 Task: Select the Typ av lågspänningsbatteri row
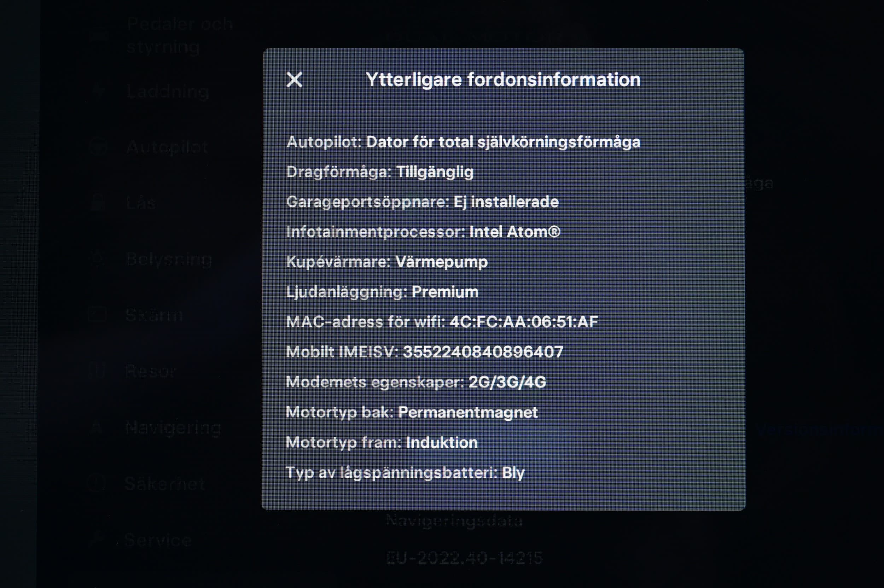(405, 472)
